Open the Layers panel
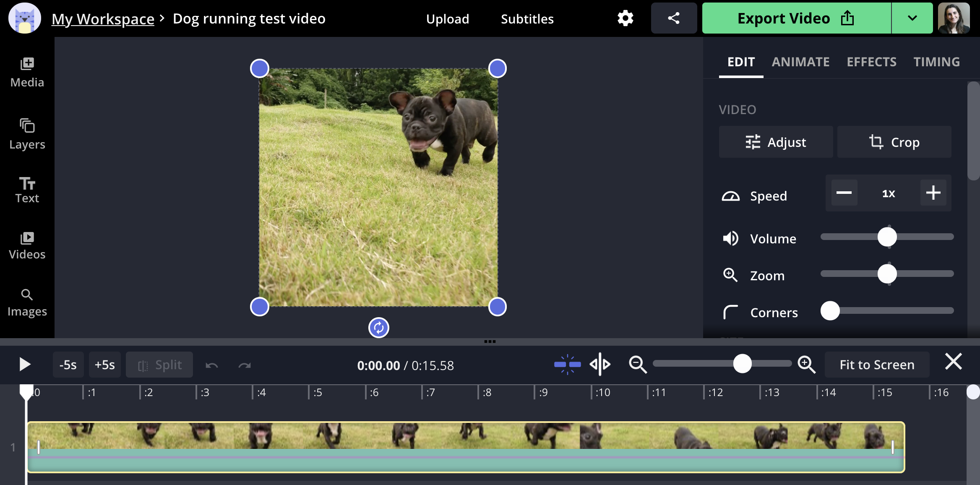Viewport: 980px width, 485px height. tap(27, 134)
